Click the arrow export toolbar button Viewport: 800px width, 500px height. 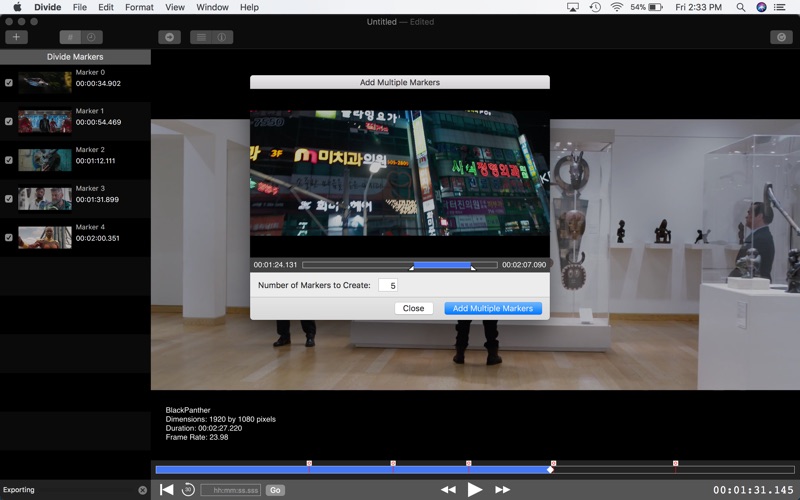tap(169, 37)
